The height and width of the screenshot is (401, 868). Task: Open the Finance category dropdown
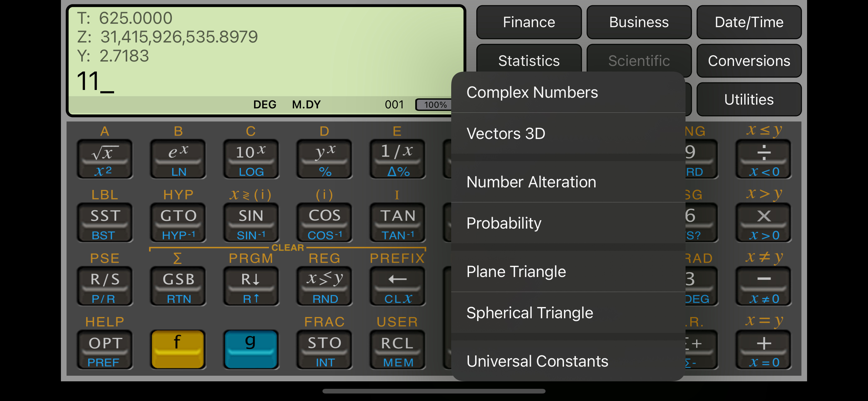528,22
